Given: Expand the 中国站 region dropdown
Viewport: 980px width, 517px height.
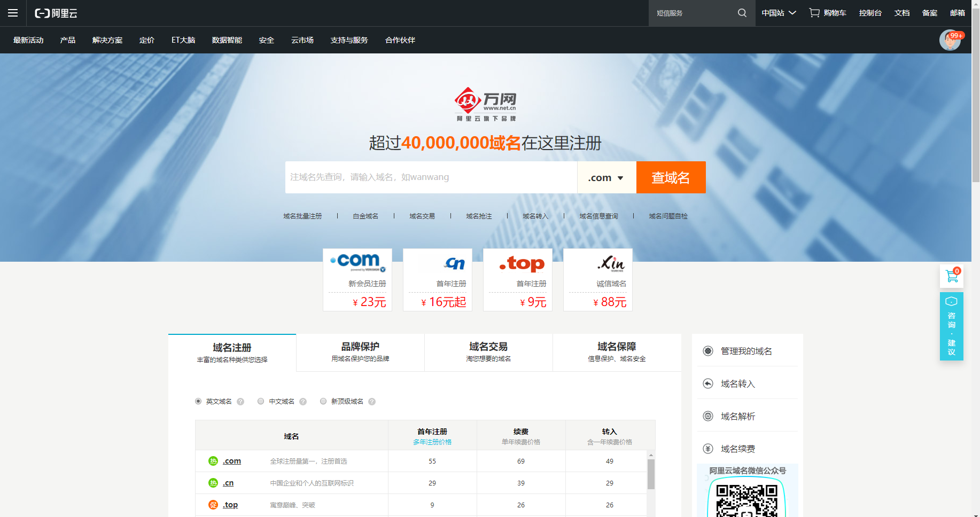Looking at the screenshot, I should pos(779,13).
